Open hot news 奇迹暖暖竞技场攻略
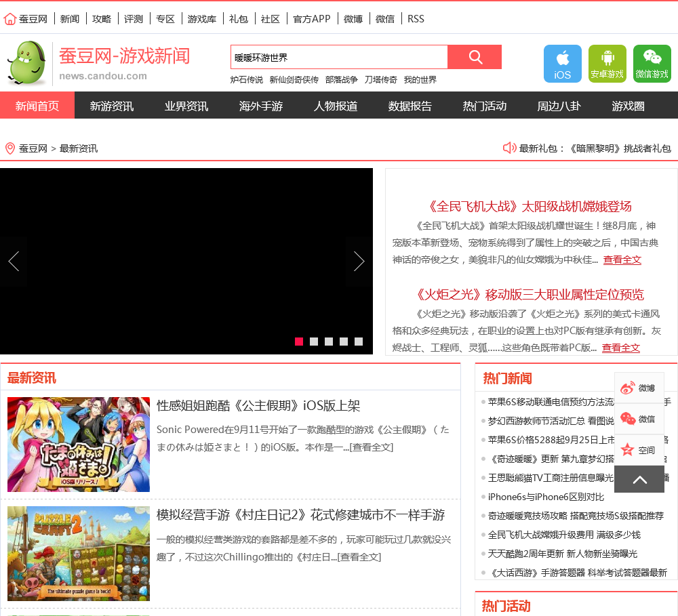This screenshot has width=678, height=616. coord(576,516)
